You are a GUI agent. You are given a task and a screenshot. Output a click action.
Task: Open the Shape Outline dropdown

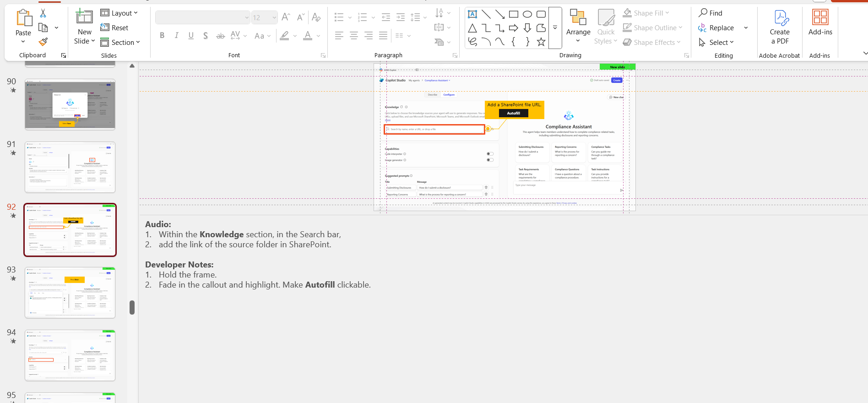point(653,27)
